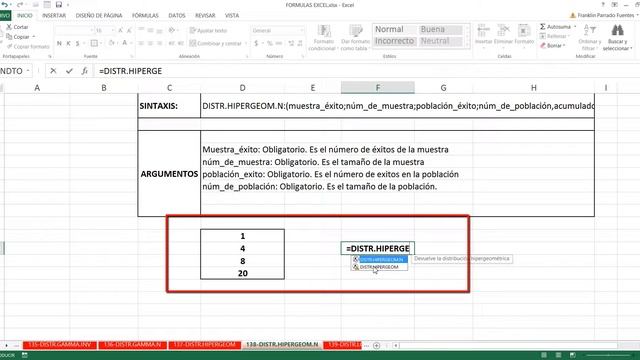Image resolution: width=640 pixels, height=360 pixels.
Task: Expand the cell styles gallery
Action: (468, 45)
